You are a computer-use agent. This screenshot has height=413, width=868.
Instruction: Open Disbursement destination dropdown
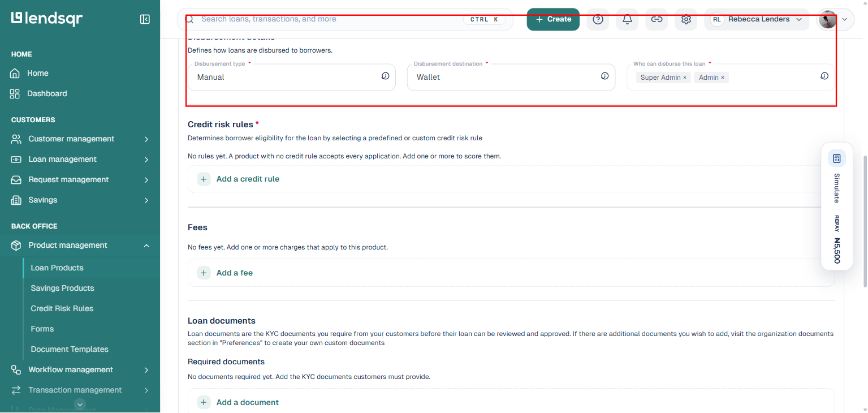point(511,77)
